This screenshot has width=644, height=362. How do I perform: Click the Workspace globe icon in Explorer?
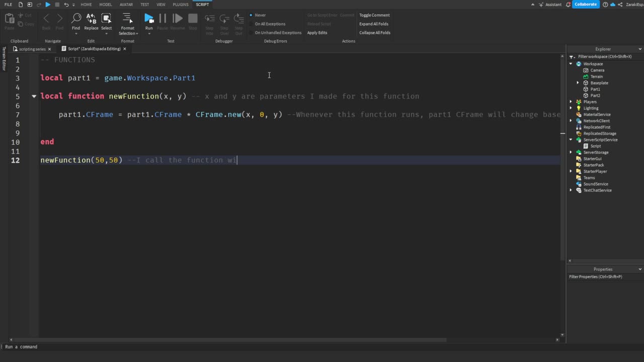tap(579, 64)
